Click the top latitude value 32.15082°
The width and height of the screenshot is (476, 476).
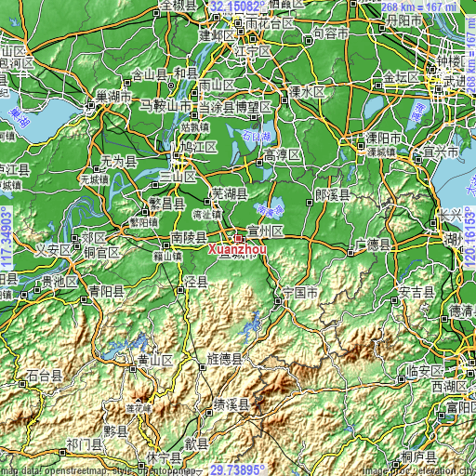(239, 6)
